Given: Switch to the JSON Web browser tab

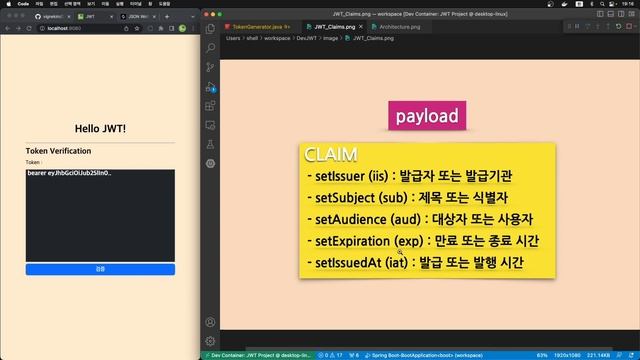Looking at the screenshot, I should point(138,17).
